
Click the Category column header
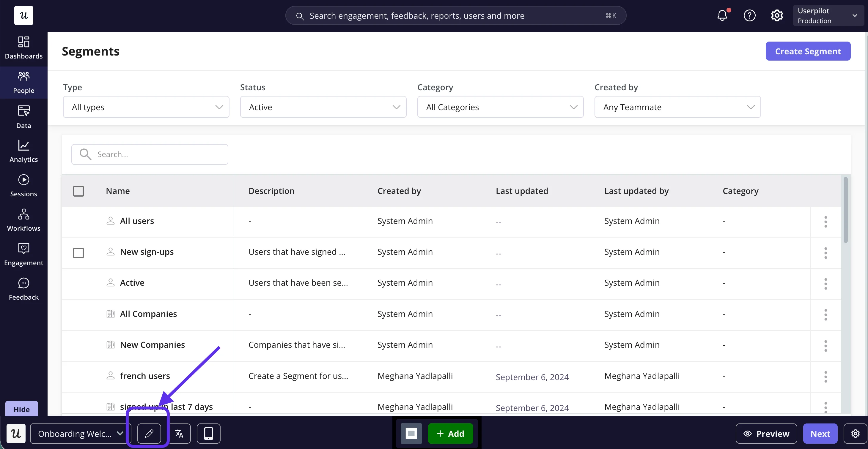741,191
